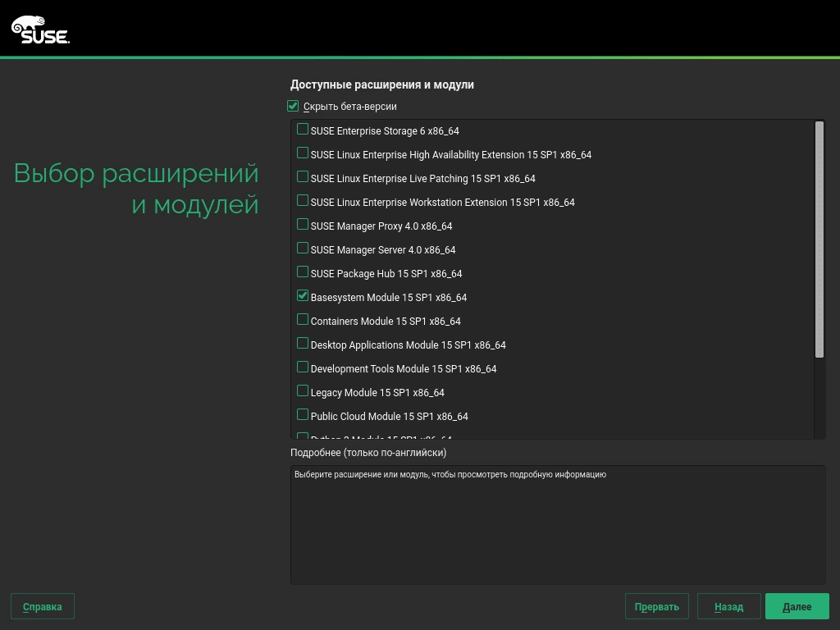
Task: Select the 'Legacy Module 15 SP1 x86_64' label
Action: pyautogui.click(x=377, y=393)
